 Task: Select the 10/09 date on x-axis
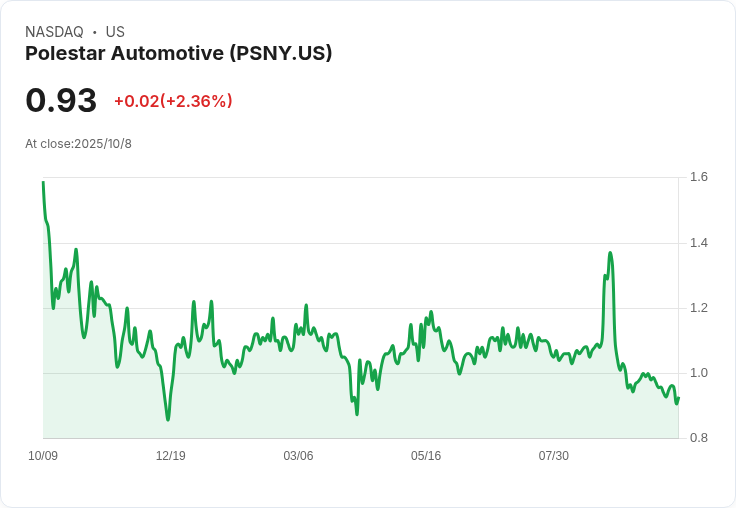(43, 456)
